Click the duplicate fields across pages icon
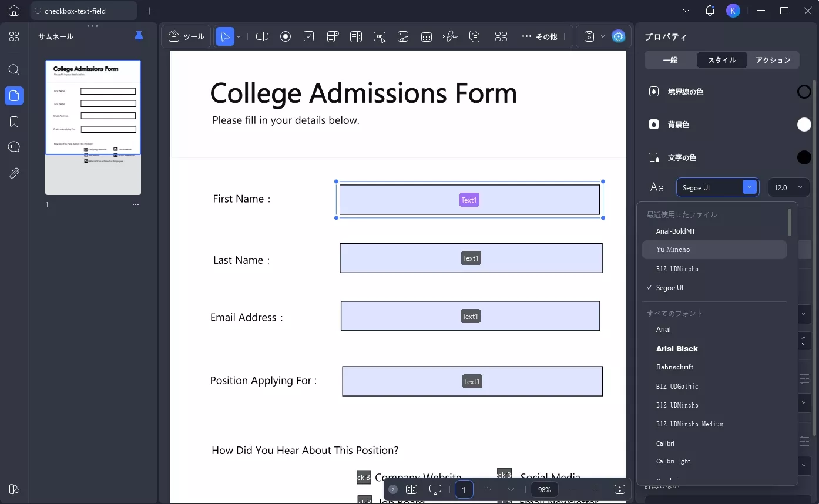 coord(475,36)
